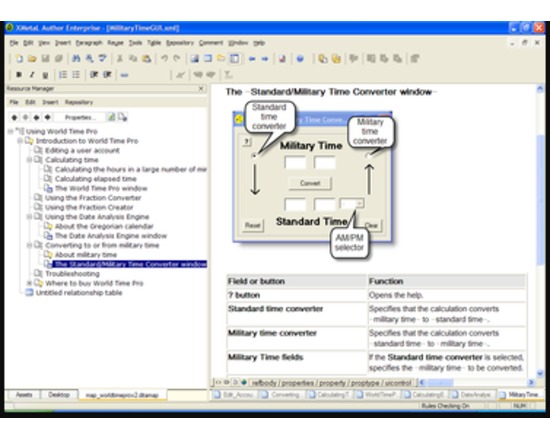Click the Paste clipboard icon

(x=146, y=59)
